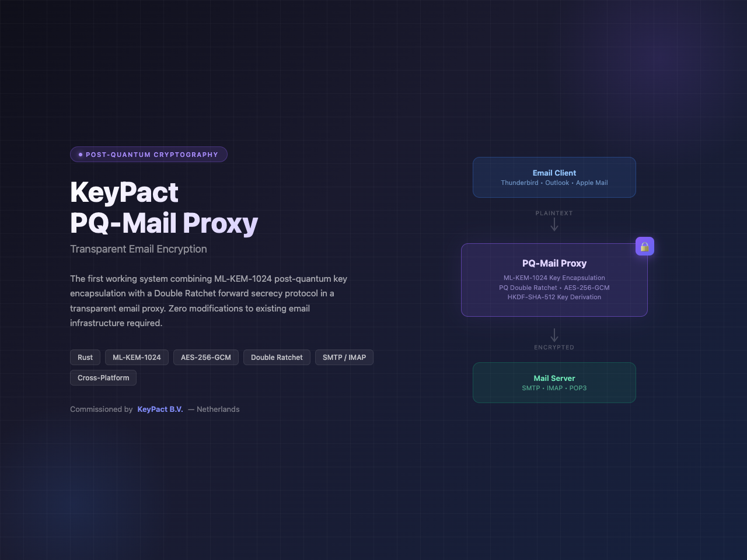This screenshot has width=747, height=560.
Task: Open the KeyPact B.V. link
Action: (x=160, y=409)
